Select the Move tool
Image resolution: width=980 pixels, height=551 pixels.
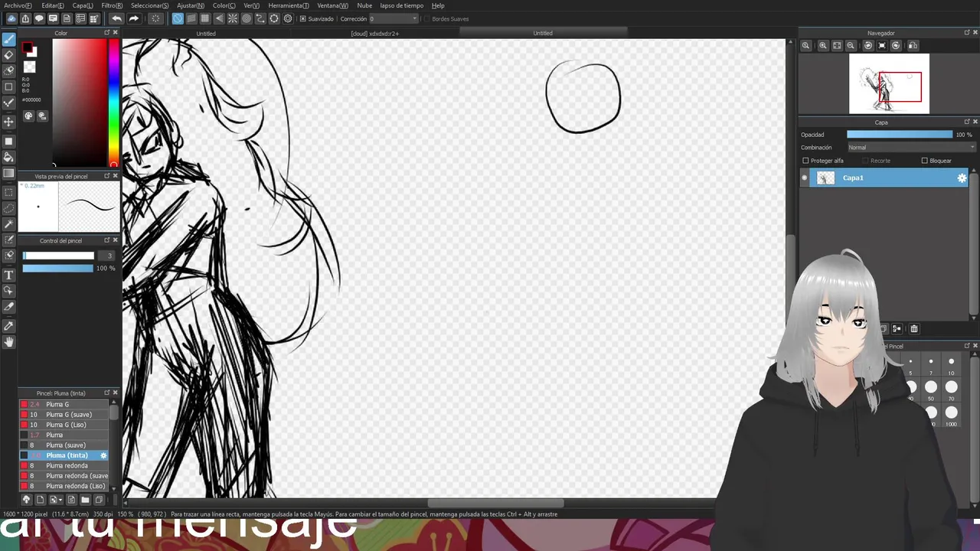(9, 122)
